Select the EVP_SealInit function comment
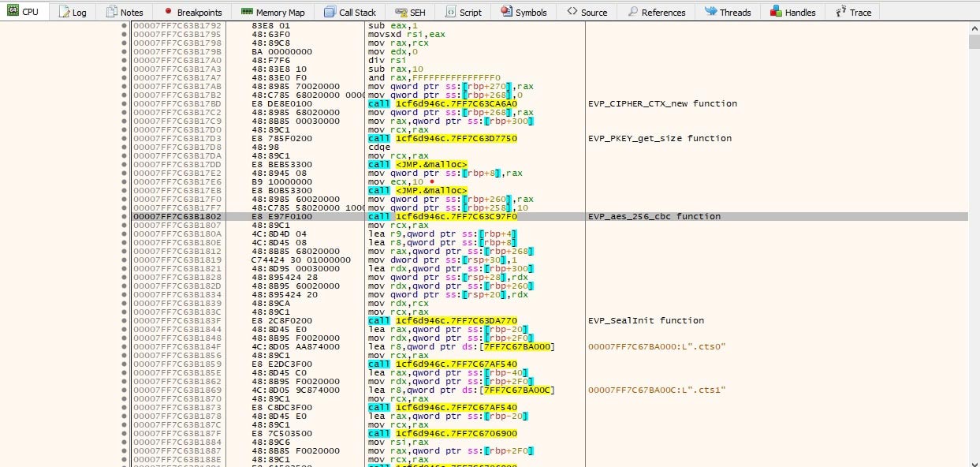This screenshot has width=980, height=467. point(646,320)
